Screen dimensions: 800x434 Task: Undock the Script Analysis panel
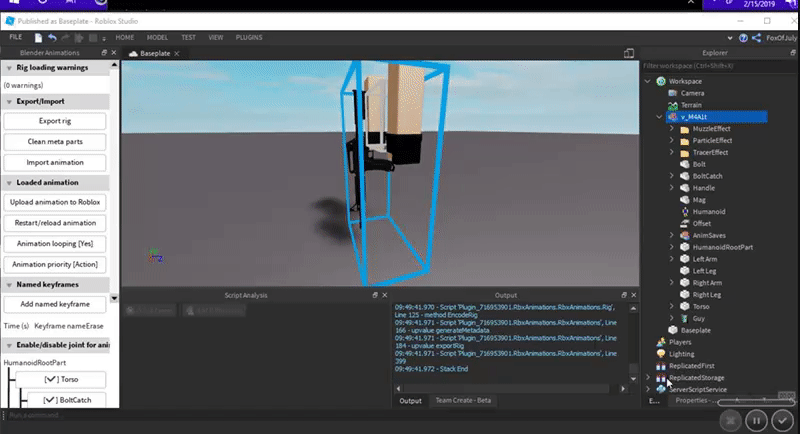click(x=375, y=295)
